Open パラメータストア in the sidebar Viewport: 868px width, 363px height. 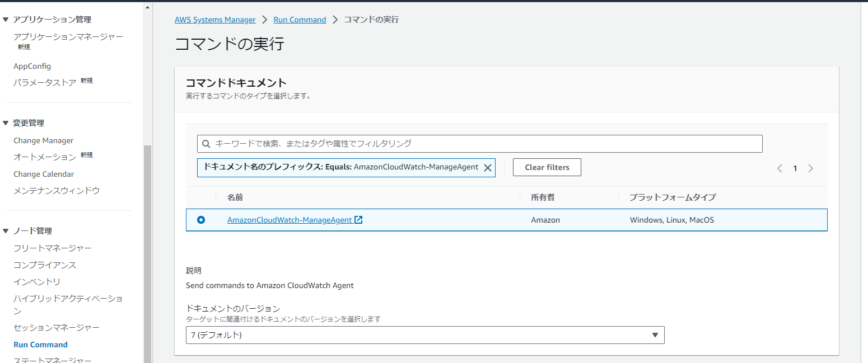point(45,83)
